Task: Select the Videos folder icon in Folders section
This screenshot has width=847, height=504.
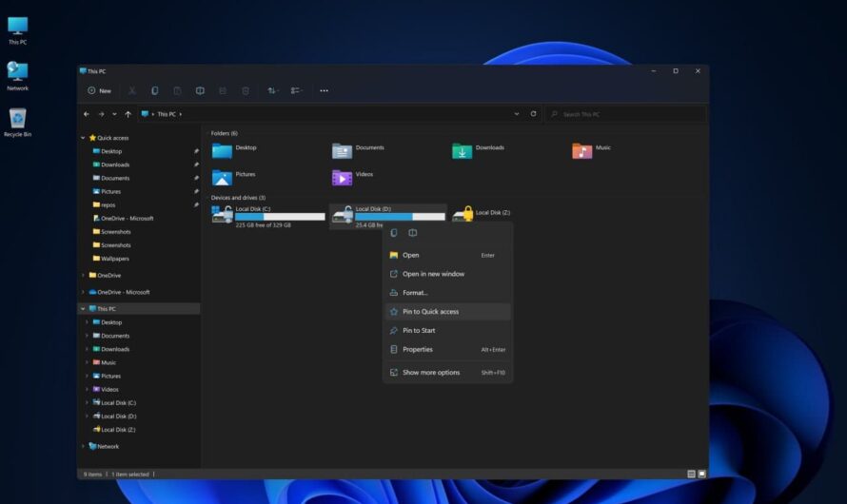Action: point(342,178)
